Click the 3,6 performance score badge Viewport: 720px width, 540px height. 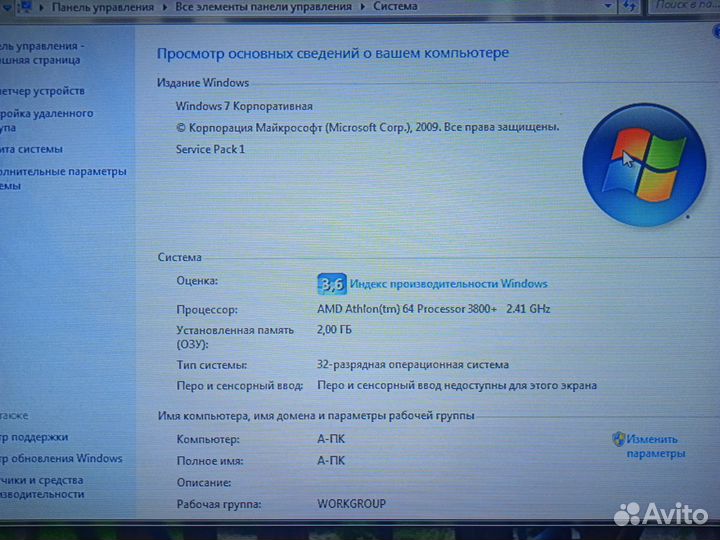pyautogui.click(x=332, y=283)
